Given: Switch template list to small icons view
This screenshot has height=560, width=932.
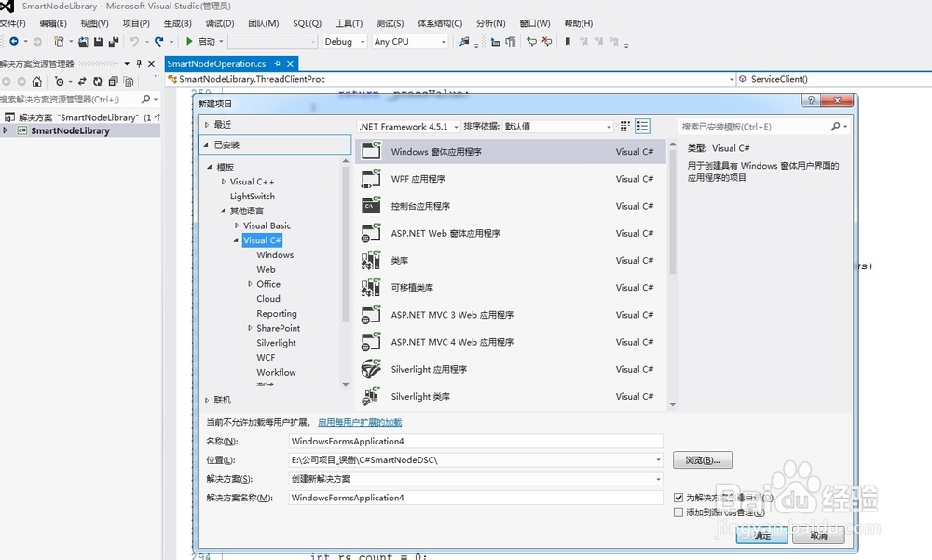Looking at the screenshot, I should (624, 126).
